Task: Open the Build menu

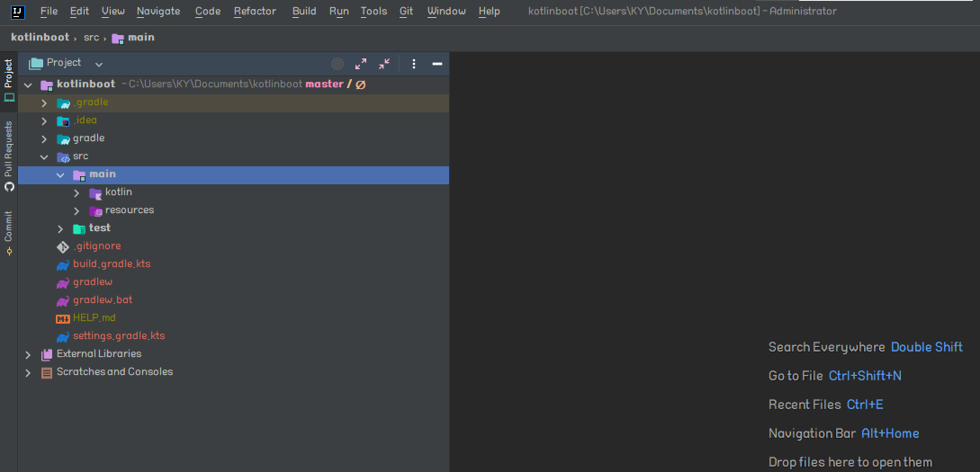Action: (x=304, y=11)
